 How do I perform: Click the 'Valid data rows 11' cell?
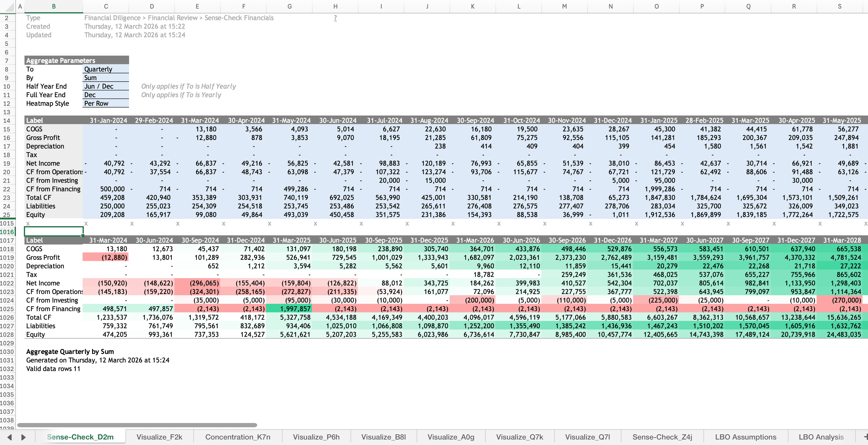coord(53,369)
